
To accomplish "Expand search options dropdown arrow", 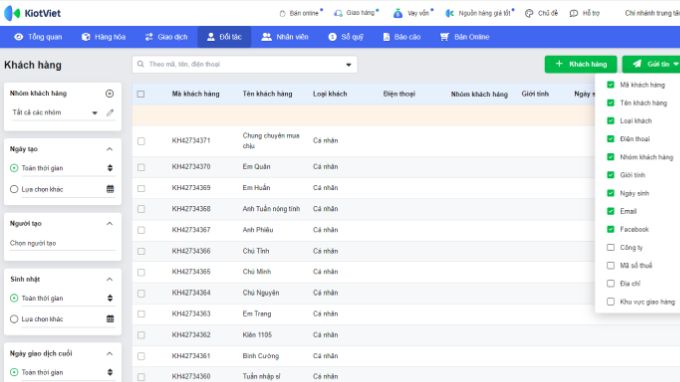I will 348,65.
